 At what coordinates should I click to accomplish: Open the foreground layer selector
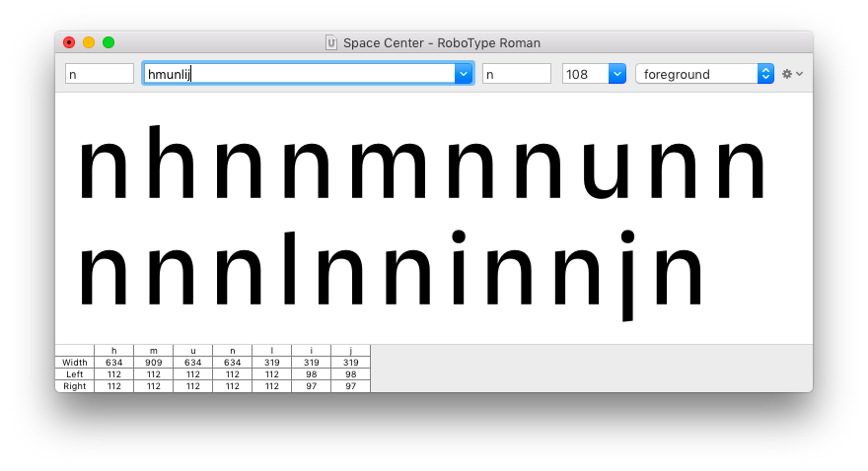[x=704, y=74]
